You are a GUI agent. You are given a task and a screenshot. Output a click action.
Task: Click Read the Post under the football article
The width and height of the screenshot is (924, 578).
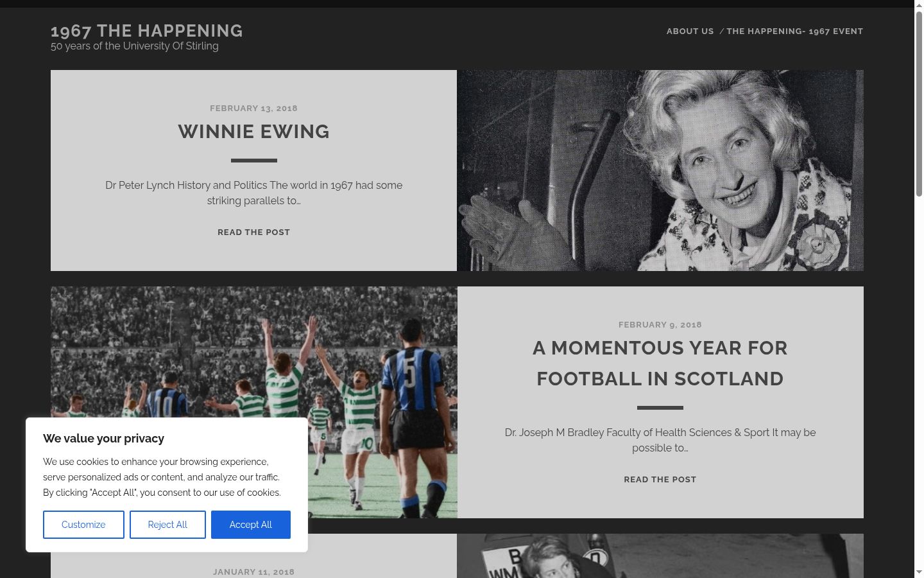click(x=660, y=479)
